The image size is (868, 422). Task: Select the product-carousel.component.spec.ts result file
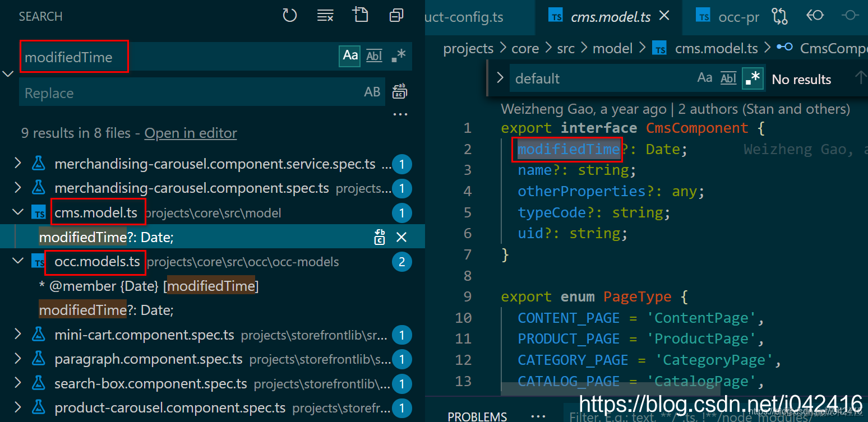tap(170, 408)
